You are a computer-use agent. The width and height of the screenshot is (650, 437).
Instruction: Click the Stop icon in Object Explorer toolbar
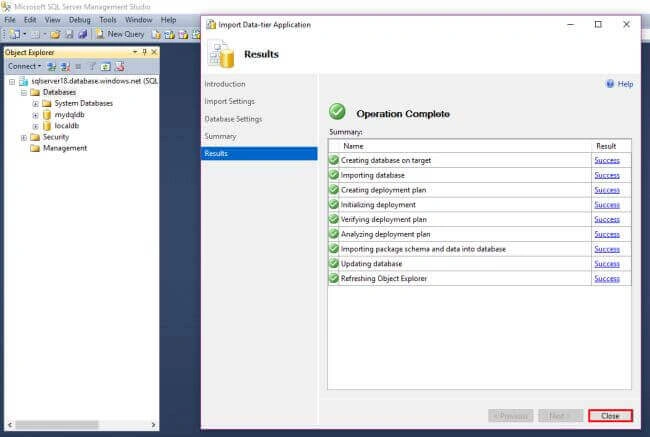(x=78, y=66)
